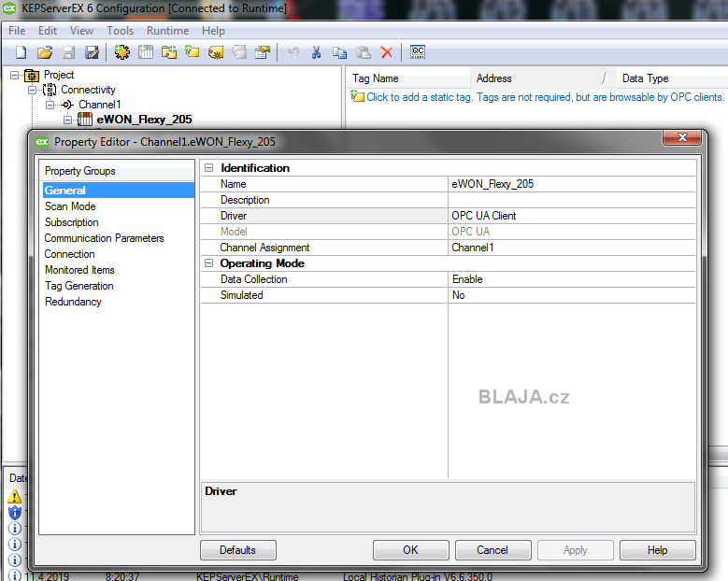728x581 pixels.
Task: Click the Channel Assignment Channel1 value
Action: 572,248
